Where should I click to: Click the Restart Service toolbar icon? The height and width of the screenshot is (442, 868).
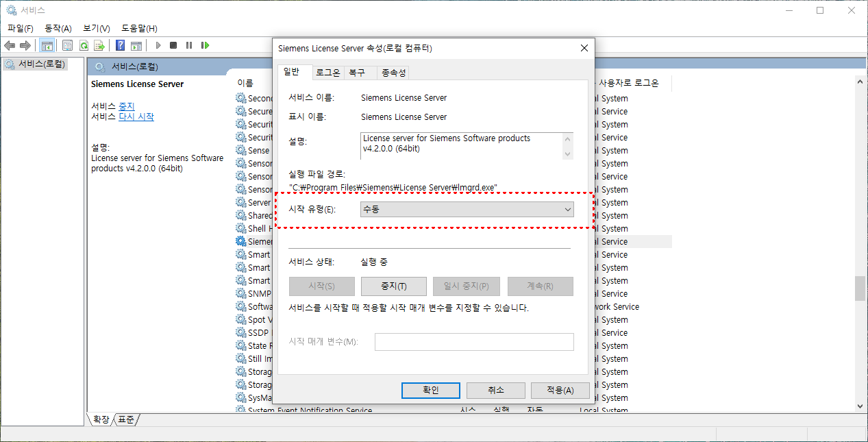pyautogui.click(x=205, y=45)
